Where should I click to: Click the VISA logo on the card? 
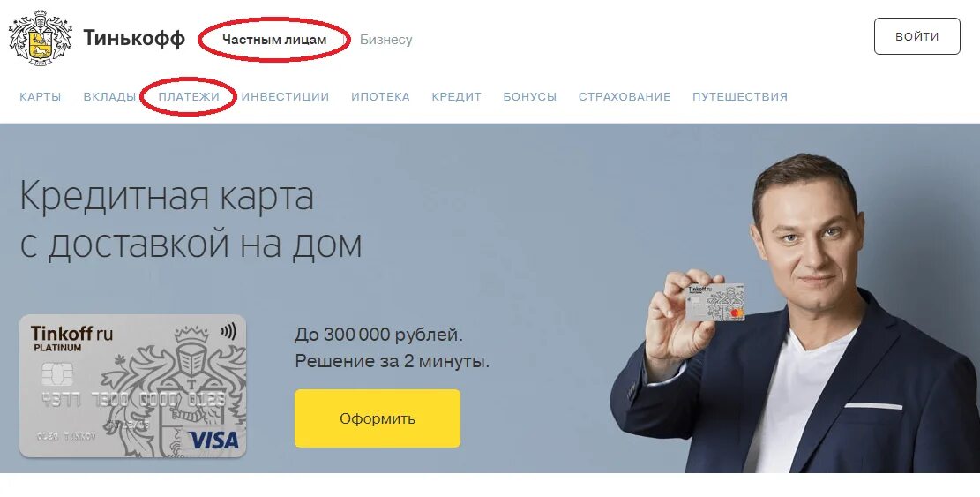(x=213, y=440)
